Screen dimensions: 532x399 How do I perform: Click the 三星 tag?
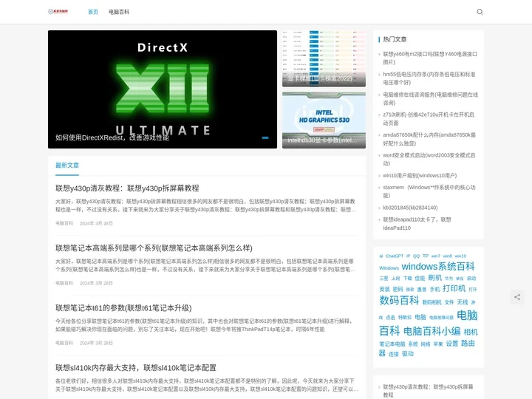point(383,279)
